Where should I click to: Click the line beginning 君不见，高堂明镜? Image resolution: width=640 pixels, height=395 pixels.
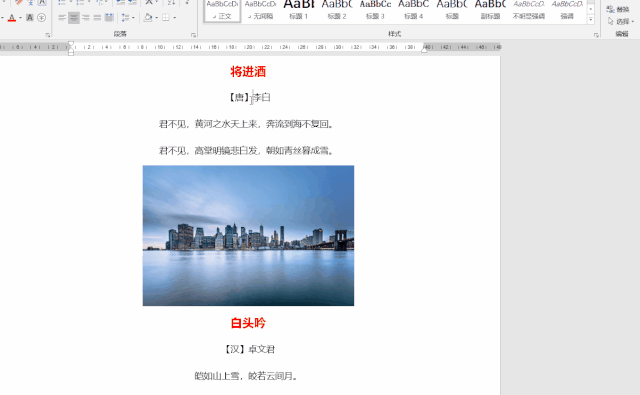click(x=247, y=151)
